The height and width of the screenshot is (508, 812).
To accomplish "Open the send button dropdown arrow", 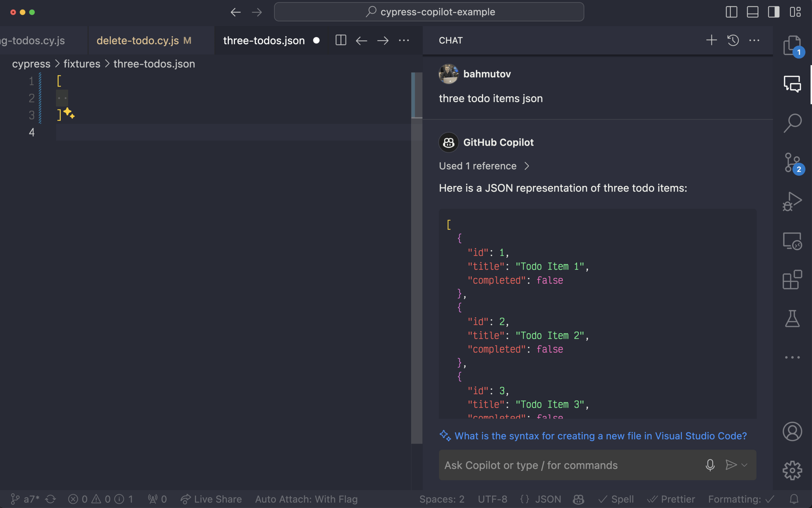I will 744,465.
